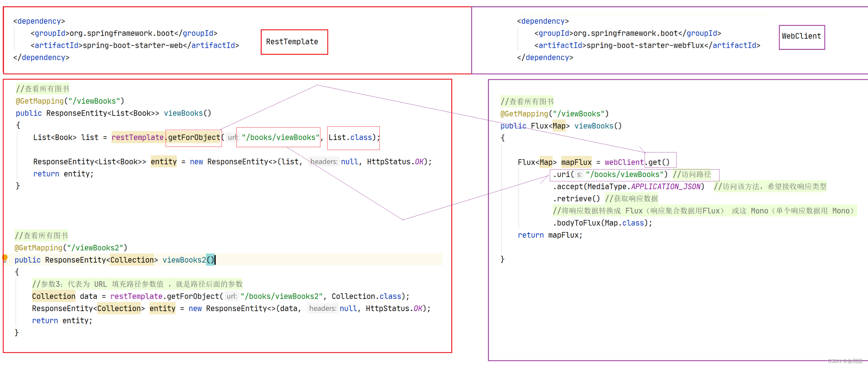Click the .retrieve() method call
Image resolution: width=868 pixels, height=367 pixels.
coord(576,199)
